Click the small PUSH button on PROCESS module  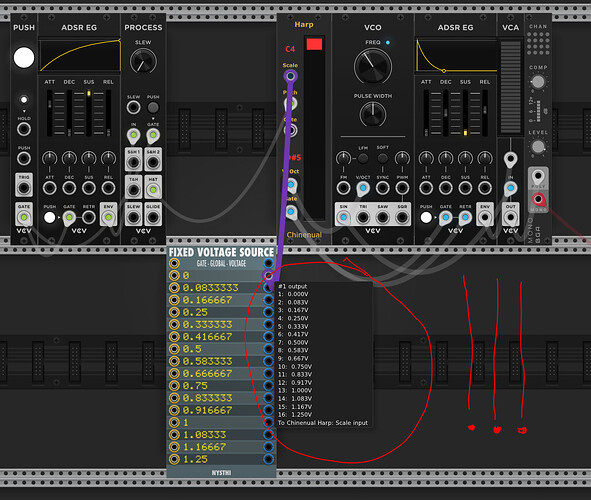click(153, 107)
